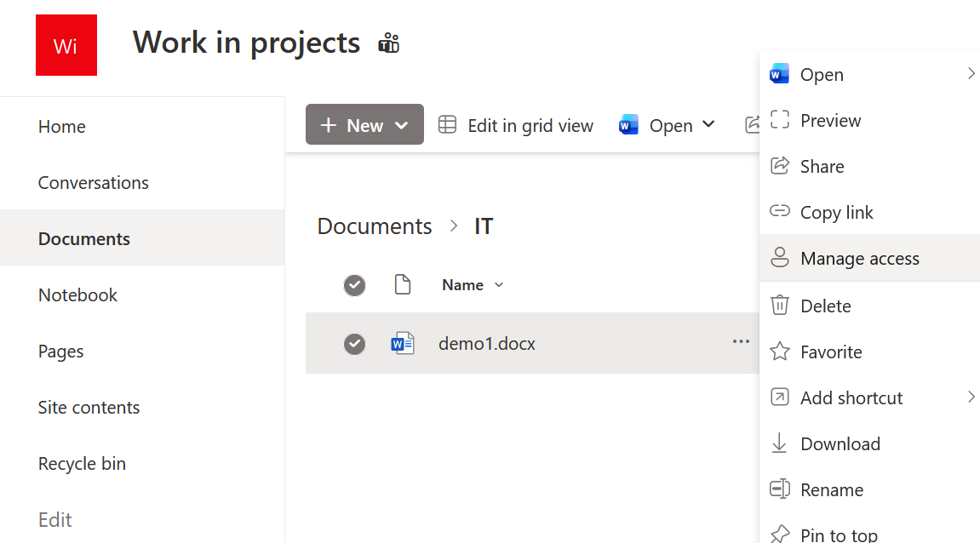Select Copy link in the context menu
The width and height of the screenshot is (980, 543).
point(836,213)
